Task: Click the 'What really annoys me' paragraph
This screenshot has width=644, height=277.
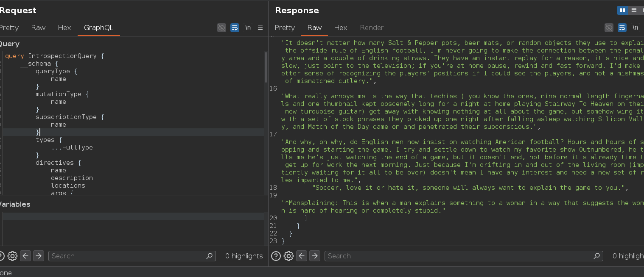Action: [x=462, y=111]
